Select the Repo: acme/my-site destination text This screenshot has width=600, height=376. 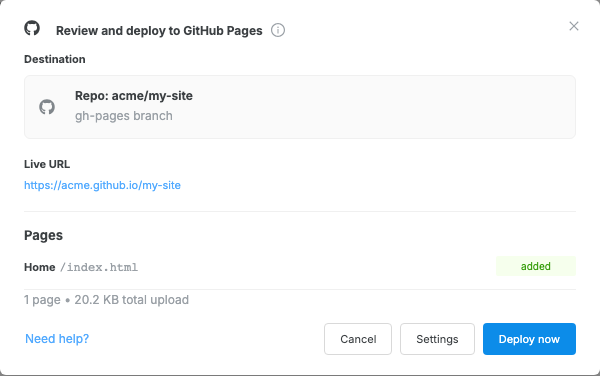pyautogui.click(x=134, y=96)
